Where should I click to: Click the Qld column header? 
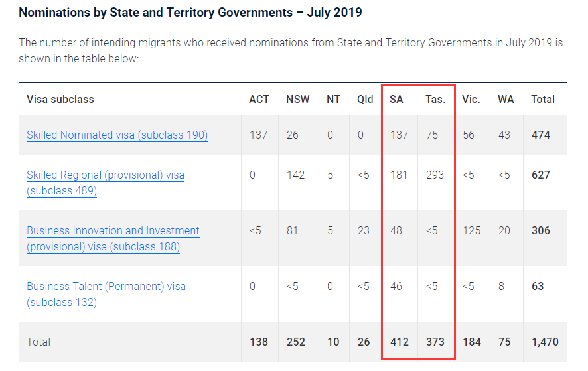pos(365,99)
